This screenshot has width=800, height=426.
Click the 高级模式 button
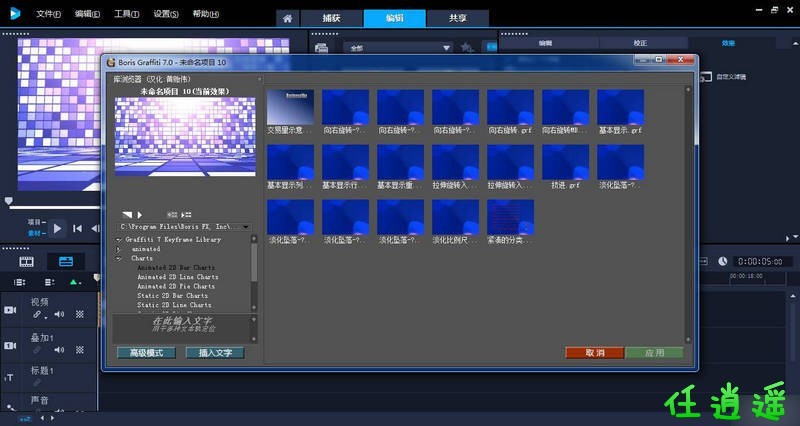point(146,353)
